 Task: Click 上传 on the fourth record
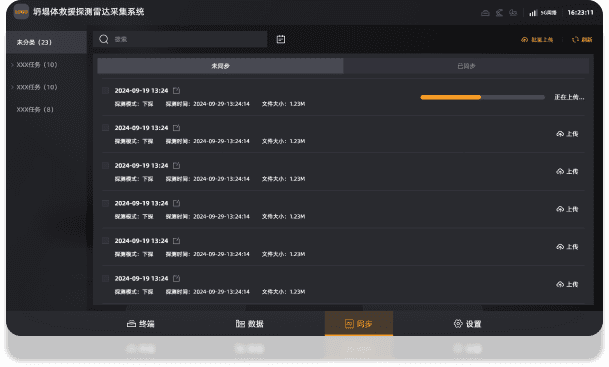[x=567, y=209]
